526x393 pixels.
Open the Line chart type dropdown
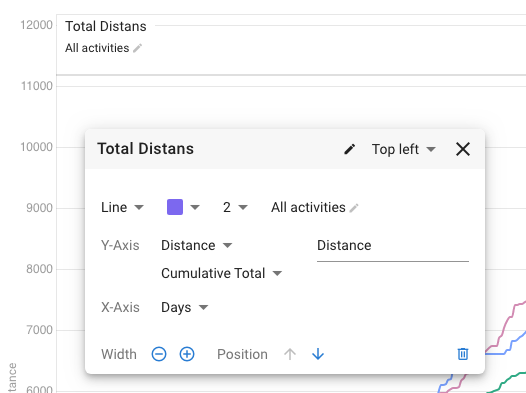click(122, 207)
